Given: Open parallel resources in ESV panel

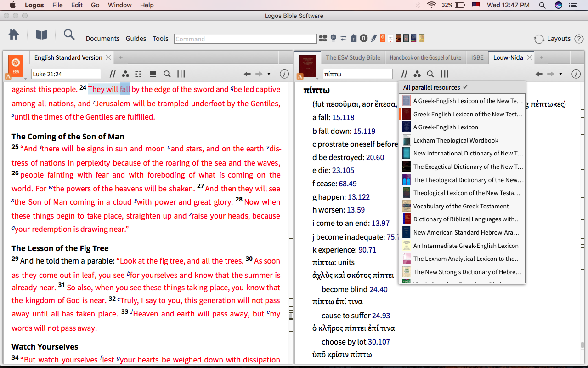Looking at the screenshot, I should tap(113, 74).
